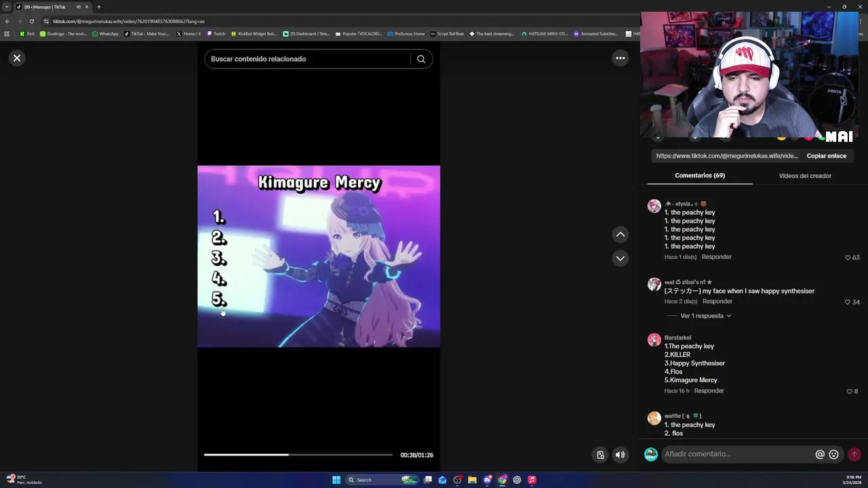868x488 pixels.
Task: Toggle the video volume speaker icon
Action: click(620, 455)
